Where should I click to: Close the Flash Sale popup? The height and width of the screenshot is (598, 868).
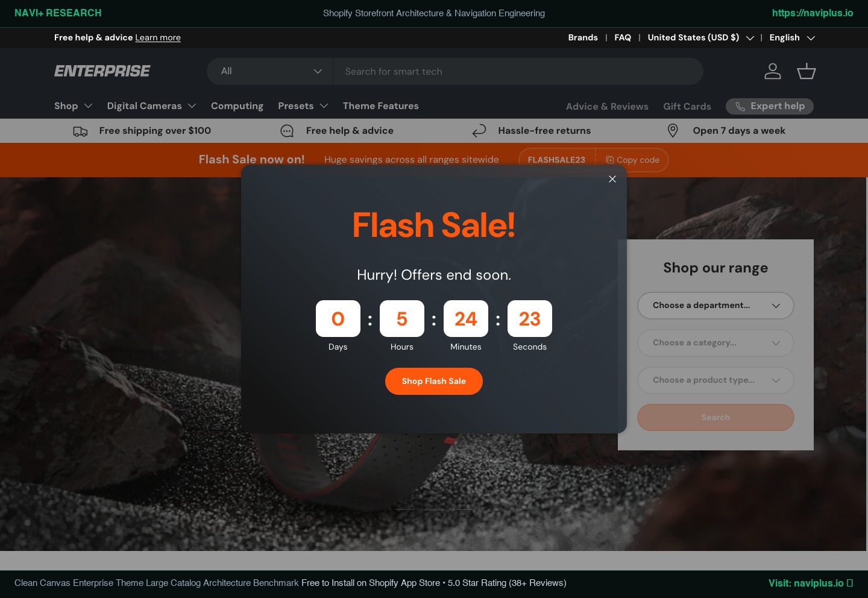(612, 179)
